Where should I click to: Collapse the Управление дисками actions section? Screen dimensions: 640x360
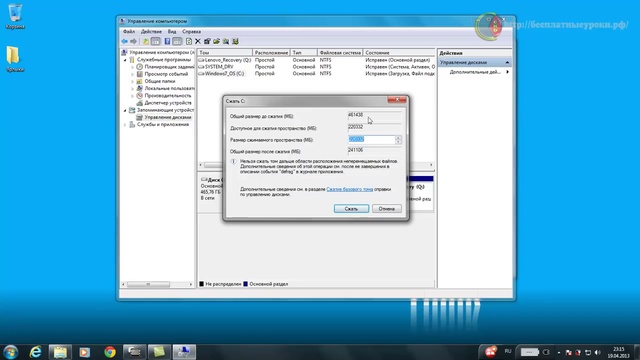point(507,62)
